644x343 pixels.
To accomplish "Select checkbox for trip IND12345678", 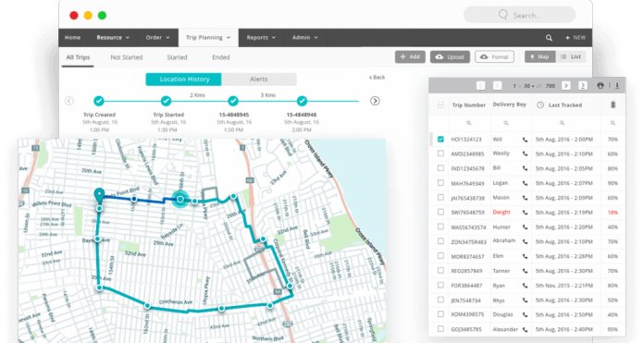I will click(x=440, y=168).
